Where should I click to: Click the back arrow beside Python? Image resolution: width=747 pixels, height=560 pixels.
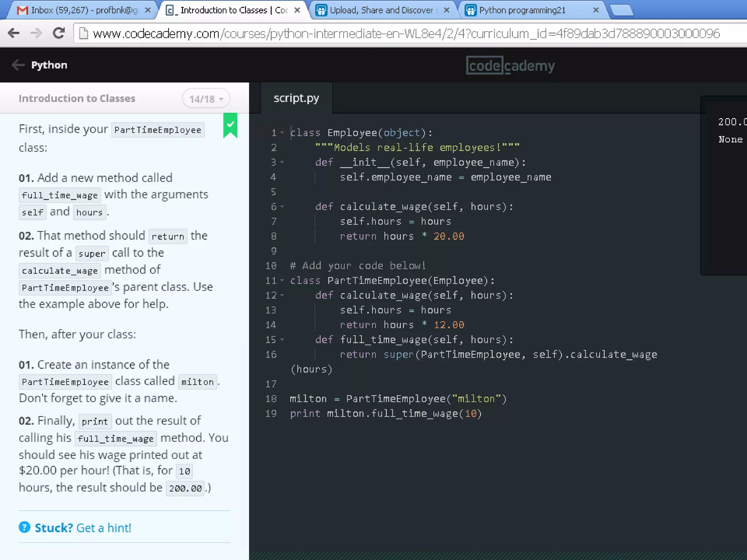tap(18, 65)
